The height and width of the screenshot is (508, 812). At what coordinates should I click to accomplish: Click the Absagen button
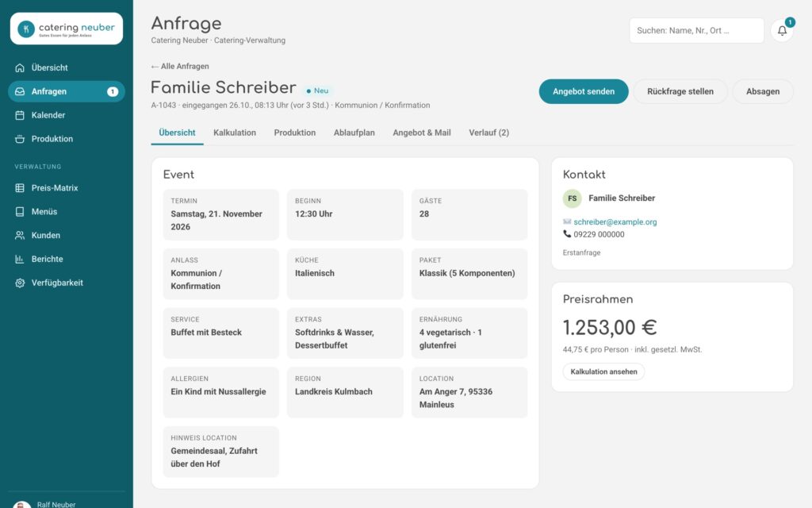click(x=763, y=92)
